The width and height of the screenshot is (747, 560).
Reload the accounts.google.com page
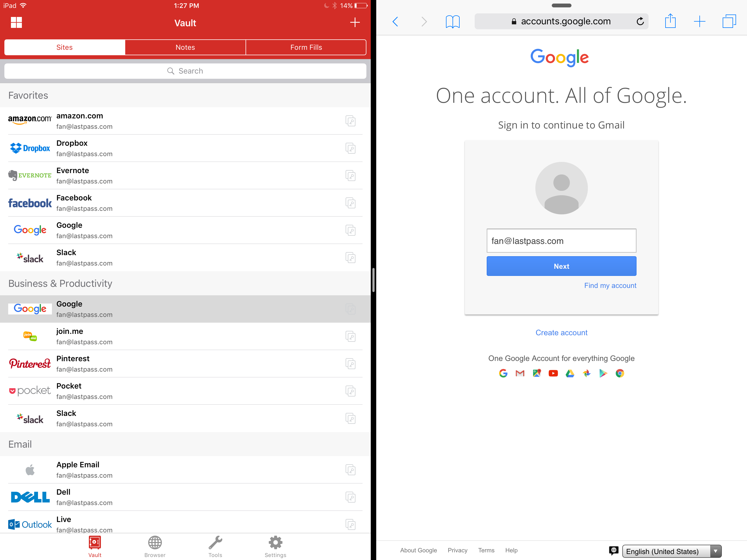[640, 22]
